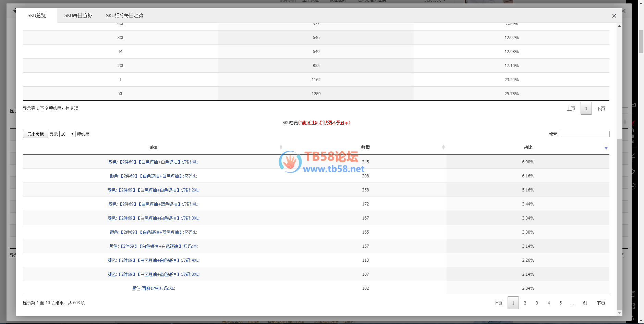Click the shopping cart icon in right sidebar
Image resolution: width=644 pixels, height=324 pixels.
pyautogui.click(x=633, y=123)
